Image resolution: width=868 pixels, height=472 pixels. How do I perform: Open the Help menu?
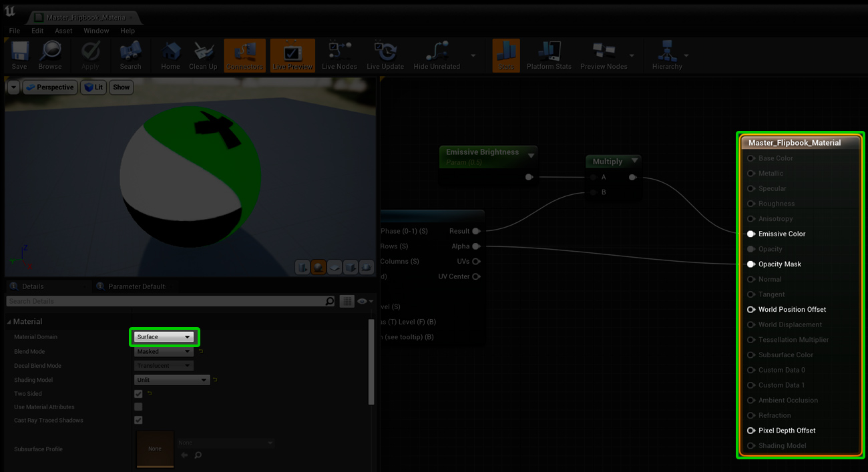click(128, 31)
